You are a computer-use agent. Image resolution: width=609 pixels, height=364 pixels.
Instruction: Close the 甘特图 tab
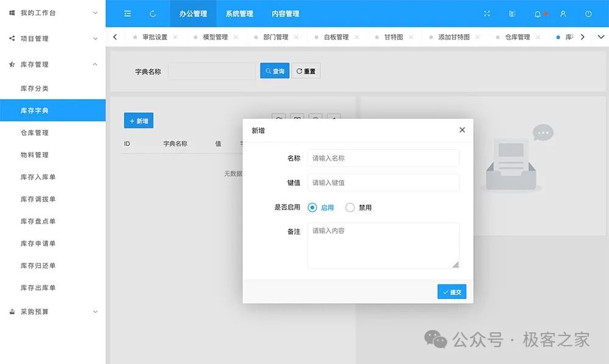(x=411, y=37)
